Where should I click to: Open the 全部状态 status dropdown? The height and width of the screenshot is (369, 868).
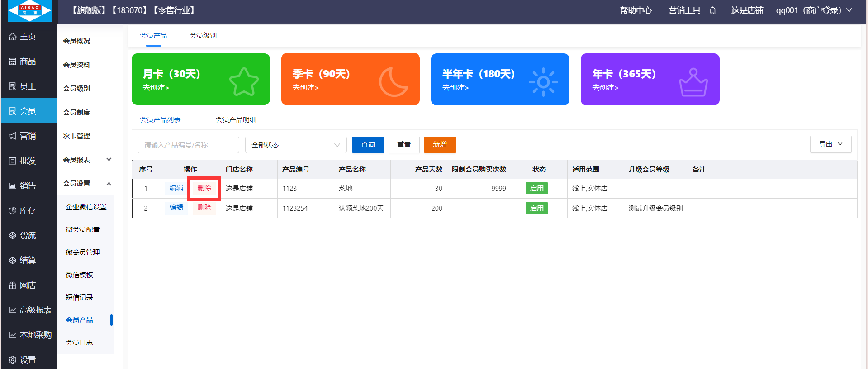coord(295,145)
